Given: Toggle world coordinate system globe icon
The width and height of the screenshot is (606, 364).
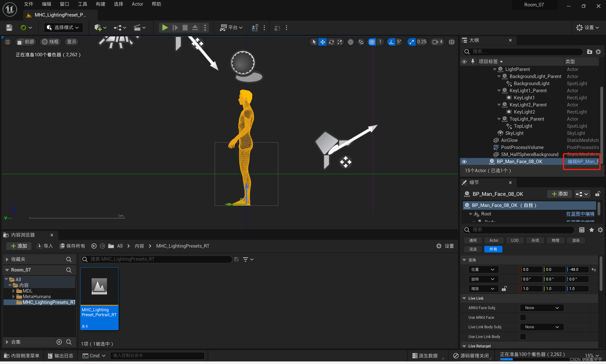Looking at the screenshot, I should (x=351, y=42).
